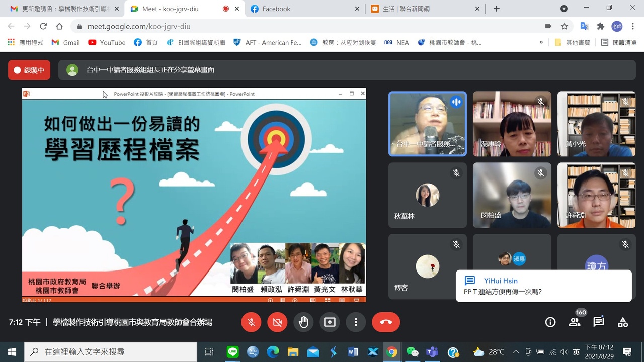The height and width of the screenshot is (362, 644).
Task: Select the speaking presenter's video tile
Action: pyautogui.click(x=428, y=124)
